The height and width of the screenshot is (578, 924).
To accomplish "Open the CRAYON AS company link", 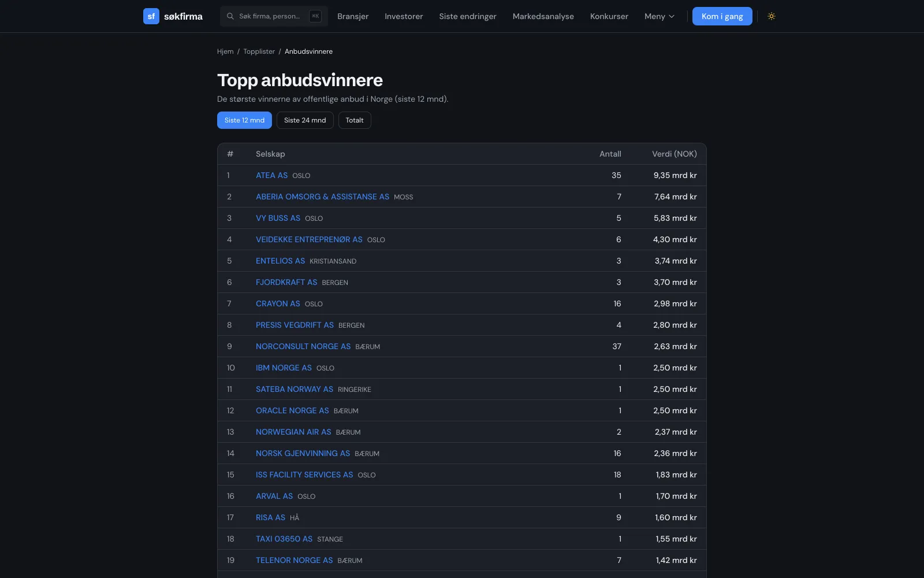I will click(278, 303).
